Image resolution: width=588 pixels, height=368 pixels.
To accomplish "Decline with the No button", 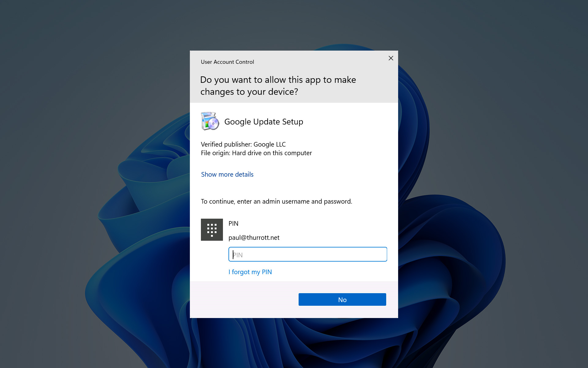I will click(342, 300).
